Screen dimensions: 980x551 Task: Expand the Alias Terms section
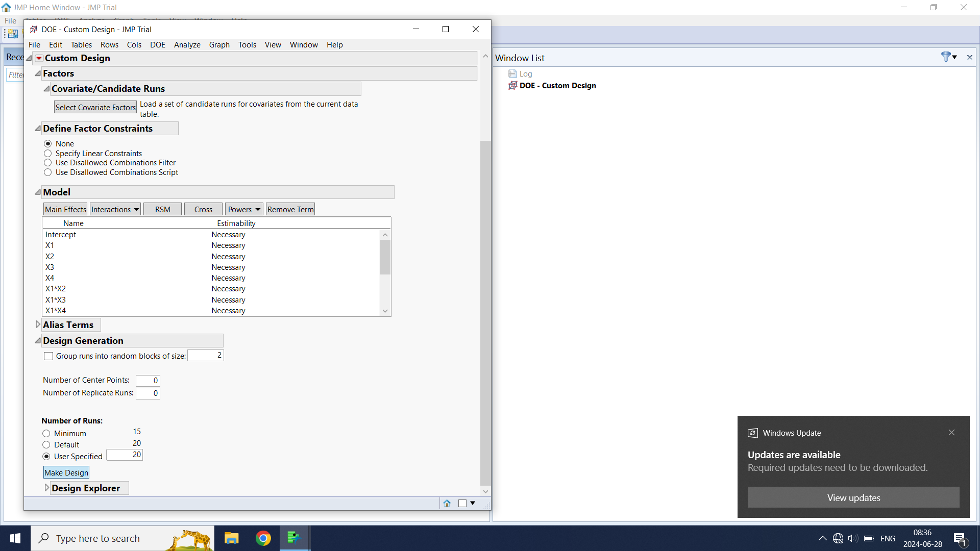(x=38, y=324)
